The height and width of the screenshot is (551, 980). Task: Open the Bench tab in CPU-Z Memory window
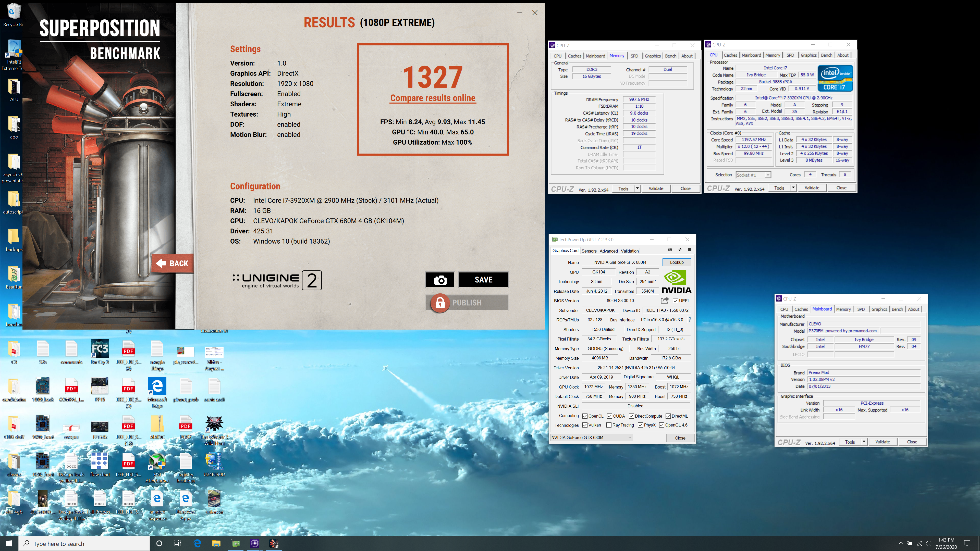click(x=671, y=56)
